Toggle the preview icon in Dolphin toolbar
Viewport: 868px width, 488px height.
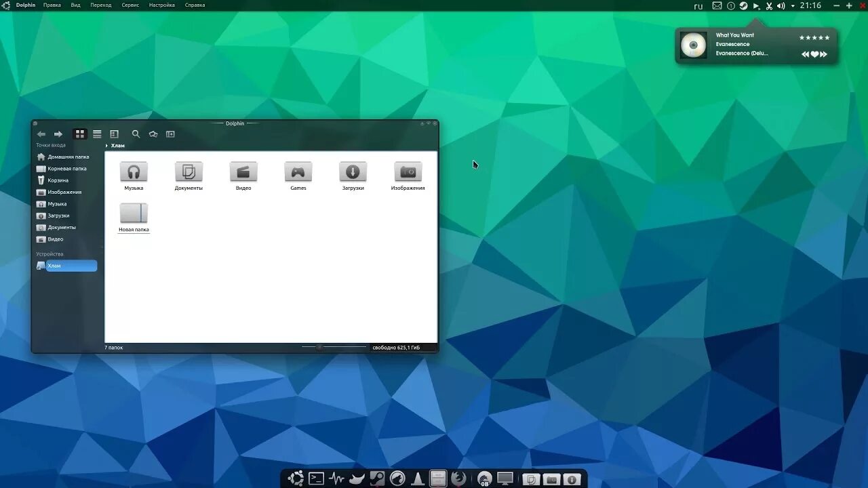coord(153,134)
